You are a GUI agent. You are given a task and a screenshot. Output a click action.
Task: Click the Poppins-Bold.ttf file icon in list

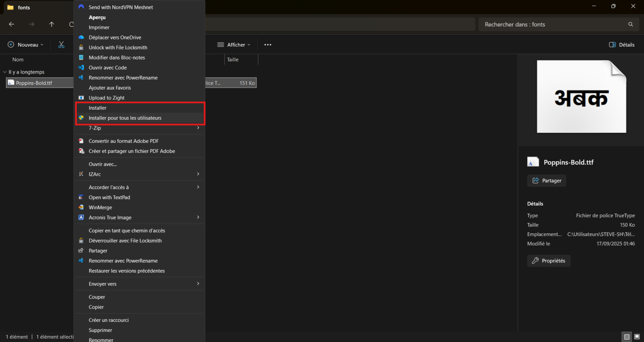(x=11, y=82)
